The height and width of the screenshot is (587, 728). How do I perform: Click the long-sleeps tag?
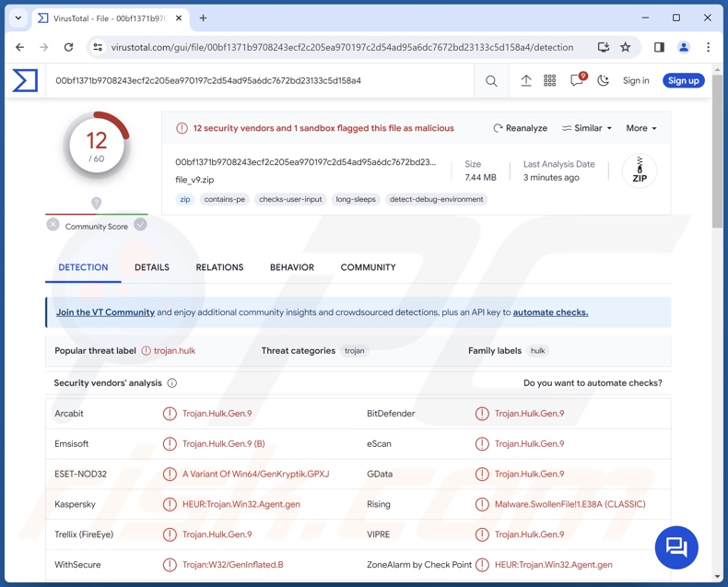click(356, 199)
